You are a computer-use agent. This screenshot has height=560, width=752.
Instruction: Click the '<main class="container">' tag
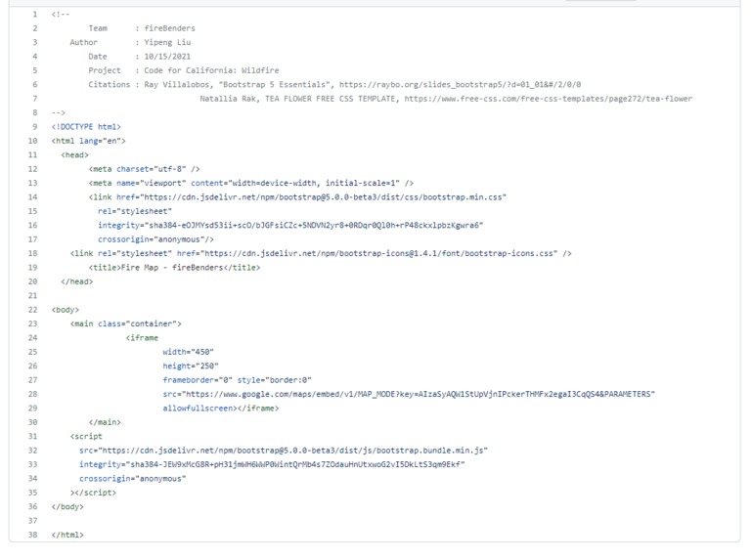(125, 324)
